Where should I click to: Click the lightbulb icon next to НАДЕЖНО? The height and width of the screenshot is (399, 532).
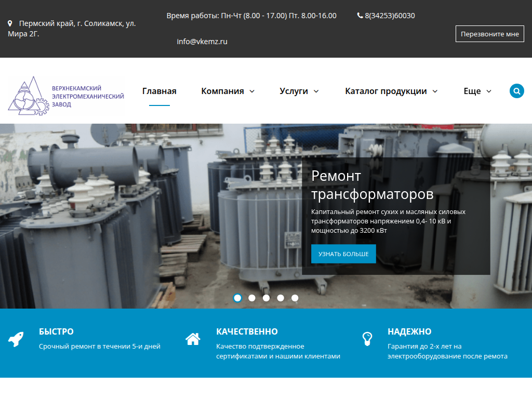(x=368, y=339)
